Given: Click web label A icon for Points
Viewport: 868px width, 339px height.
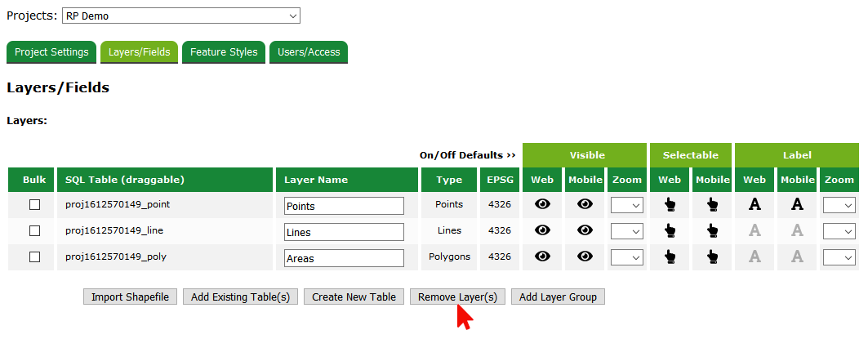Looking at the screenshot, I should pos(755,205).
